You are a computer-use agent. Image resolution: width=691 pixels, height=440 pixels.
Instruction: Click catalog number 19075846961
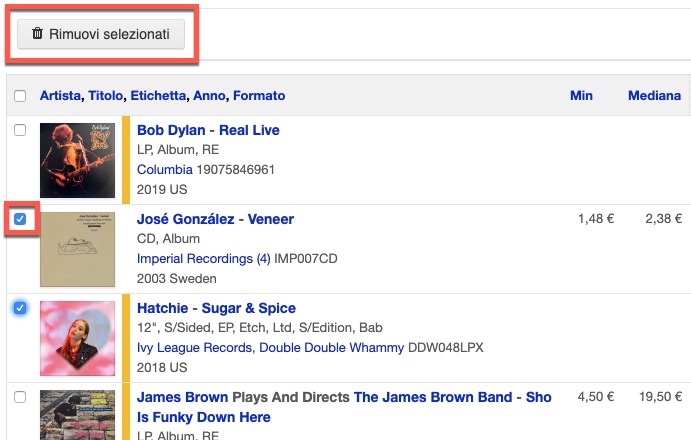tap(236, 170)
